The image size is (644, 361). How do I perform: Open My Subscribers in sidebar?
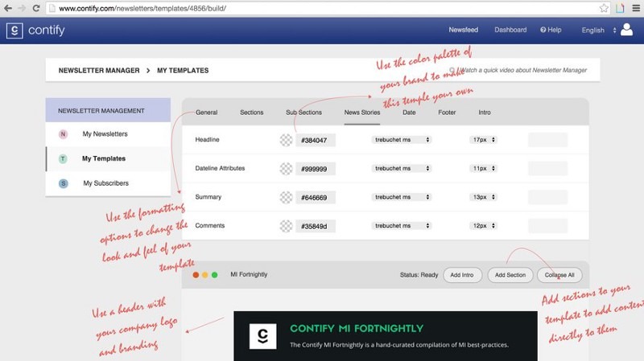[x=106, y=183]
